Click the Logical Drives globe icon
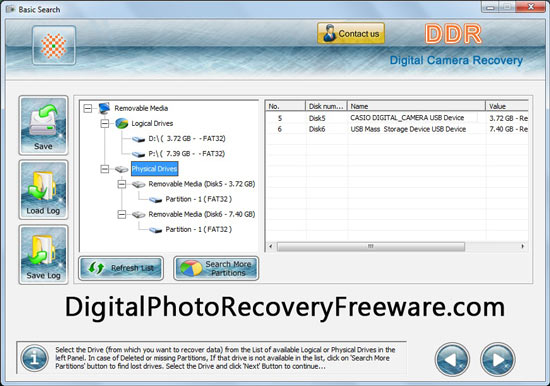The width and height of the screenshot is (550, 386). click(121, 123)
